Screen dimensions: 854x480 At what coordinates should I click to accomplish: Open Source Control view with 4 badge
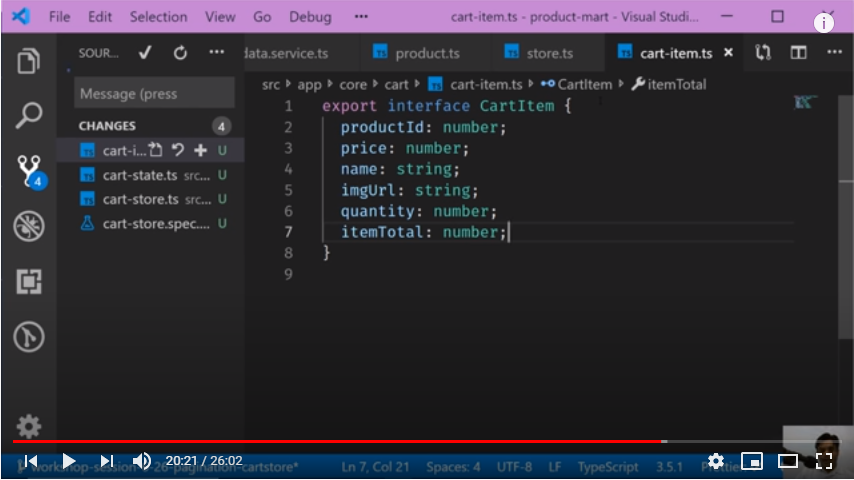pyautogui.click(x=29, y=171)
